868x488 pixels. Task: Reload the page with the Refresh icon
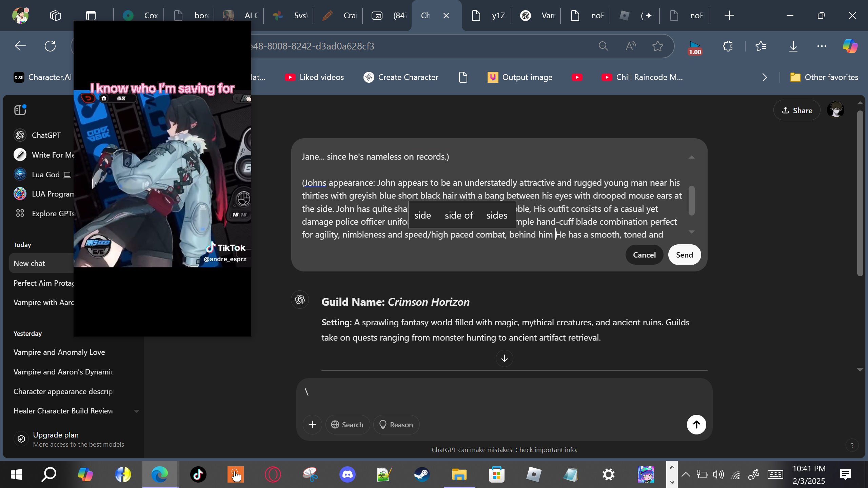pyautogui.click(x=50, y=46)
